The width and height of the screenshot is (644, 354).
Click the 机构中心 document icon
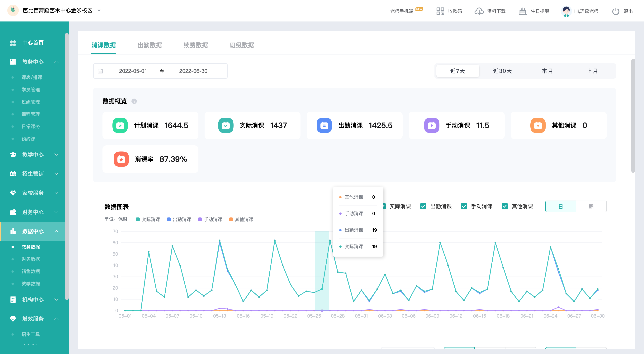[13, 300]
